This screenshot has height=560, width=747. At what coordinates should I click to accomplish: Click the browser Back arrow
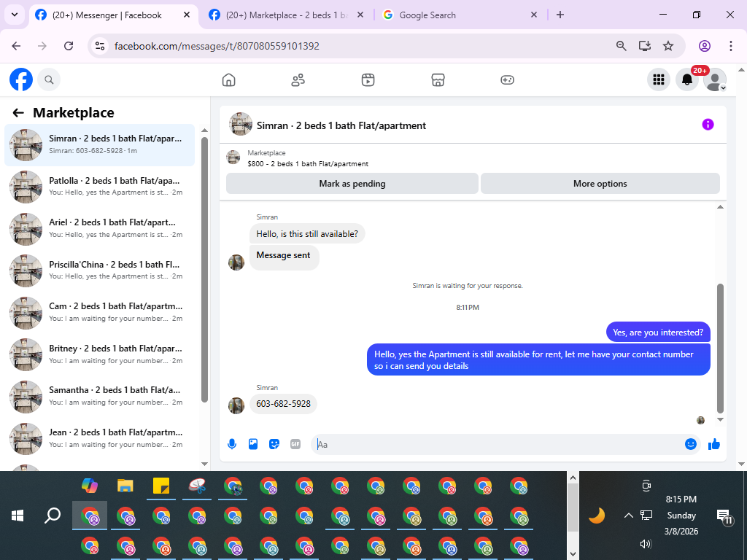(16, 46)
